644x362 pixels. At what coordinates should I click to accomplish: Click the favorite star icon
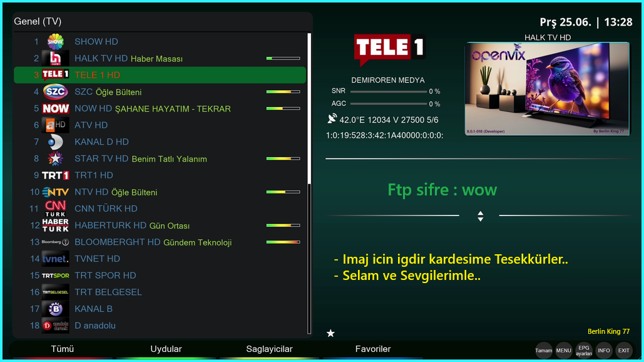coord(330,333)
